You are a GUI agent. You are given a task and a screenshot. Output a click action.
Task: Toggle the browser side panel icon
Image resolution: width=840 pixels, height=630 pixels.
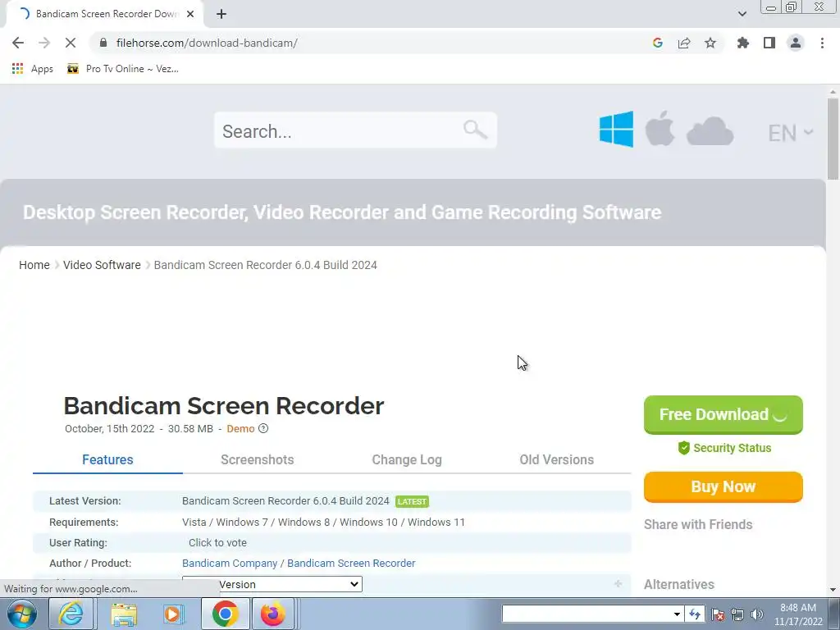[769, 43]
